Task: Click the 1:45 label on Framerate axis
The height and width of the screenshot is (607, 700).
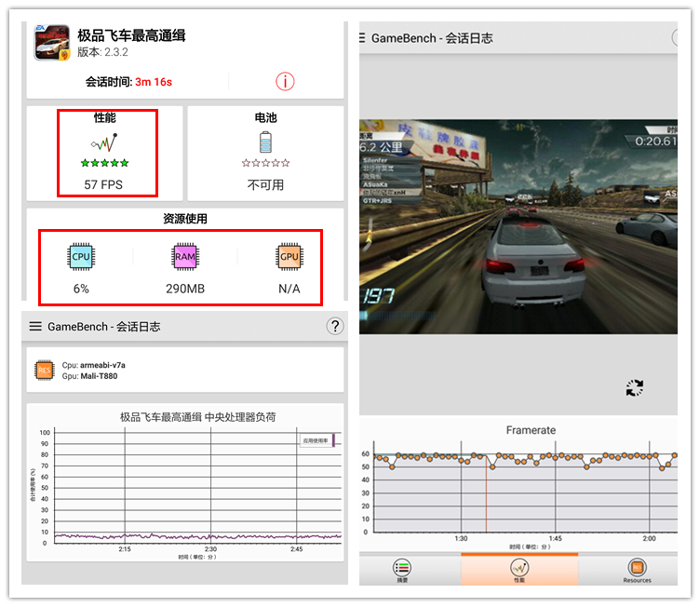Action: tap(556, 538)
